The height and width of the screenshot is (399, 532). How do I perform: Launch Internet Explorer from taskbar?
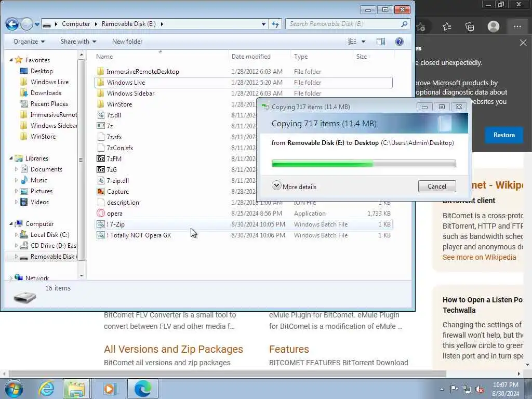[x=46, y=389]
